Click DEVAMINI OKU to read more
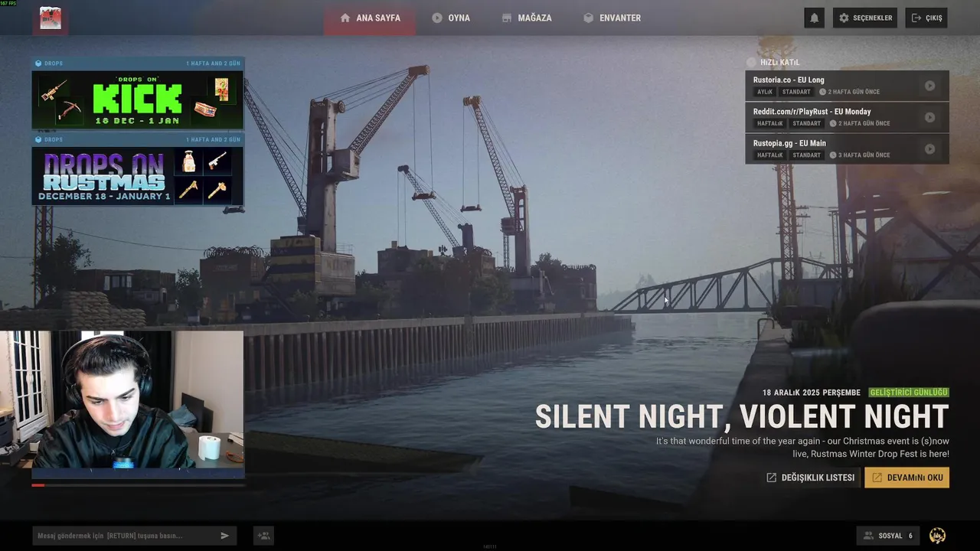 tap(907, 478)
